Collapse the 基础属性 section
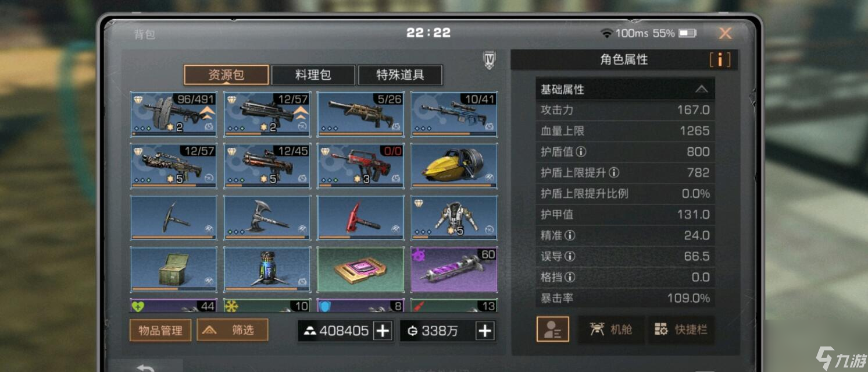Viewport: 868px width, 372px height. (701, 89)
